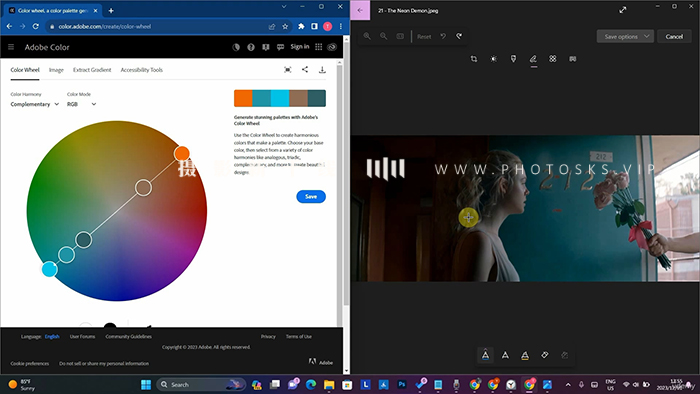
Task: Select the orange swatch in the palette
Action: tap(243, 98)
